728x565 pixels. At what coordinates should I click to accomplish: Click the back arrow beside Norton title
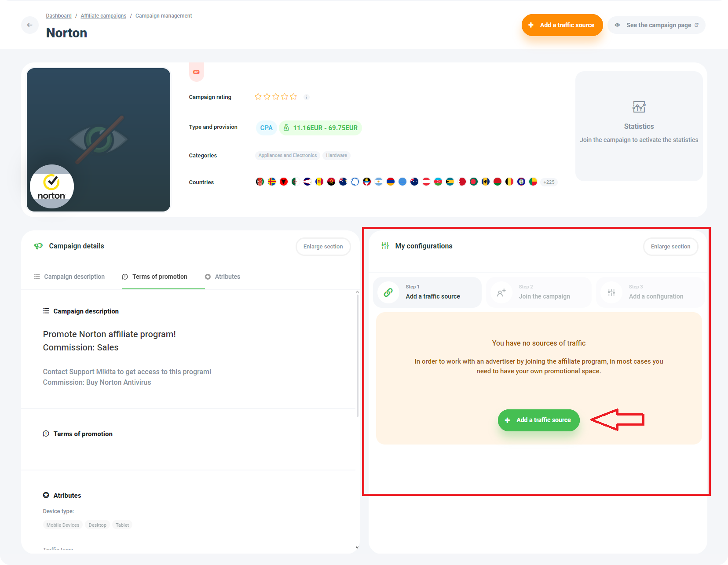point(29,25)
